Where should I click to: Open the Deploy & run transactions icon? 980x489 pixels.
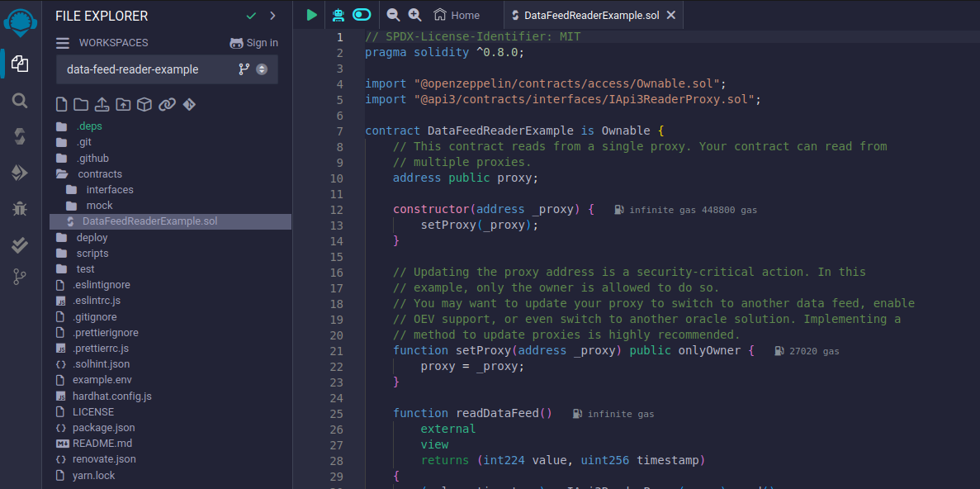click(x=20, y=173)
